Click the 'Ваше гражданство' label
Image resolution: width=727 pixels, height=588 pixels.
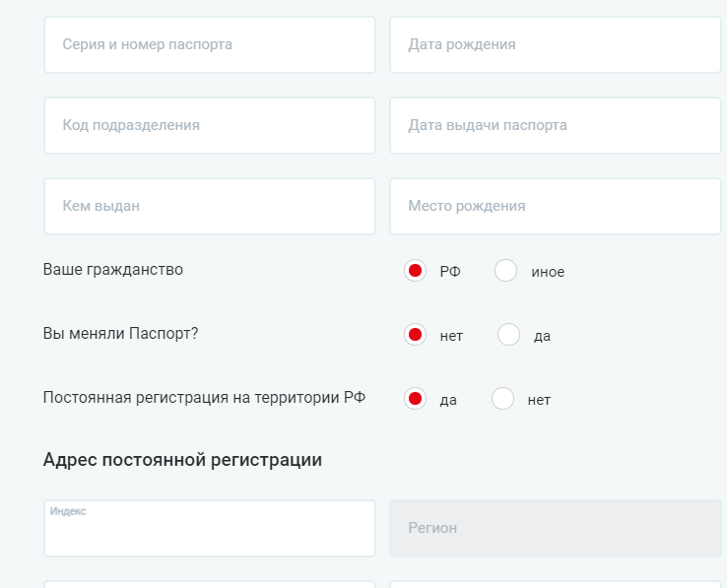[x=113, y=270]
